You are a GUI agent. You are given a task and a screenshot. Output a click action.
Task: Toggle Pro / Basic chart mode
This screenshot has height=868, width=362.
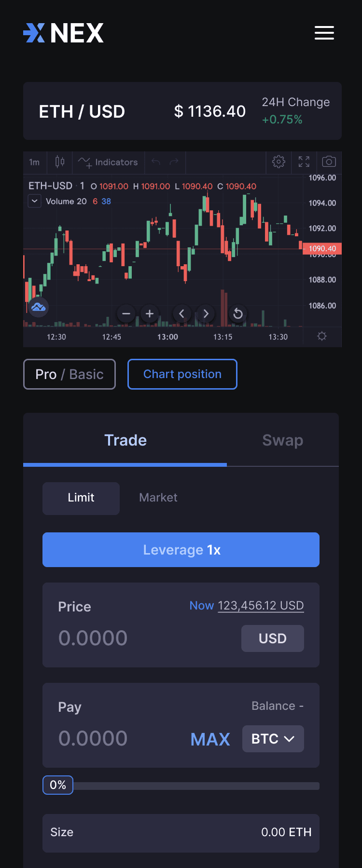coord(70,374)
